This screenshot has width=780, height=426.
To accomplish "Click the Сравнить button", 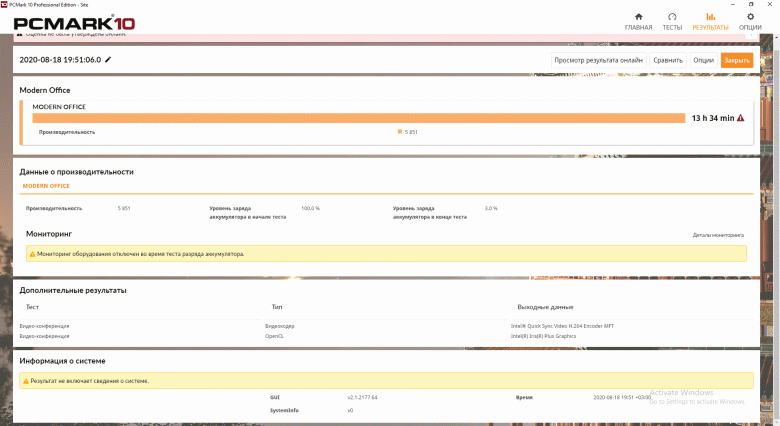I will click(x=668, y=60).
